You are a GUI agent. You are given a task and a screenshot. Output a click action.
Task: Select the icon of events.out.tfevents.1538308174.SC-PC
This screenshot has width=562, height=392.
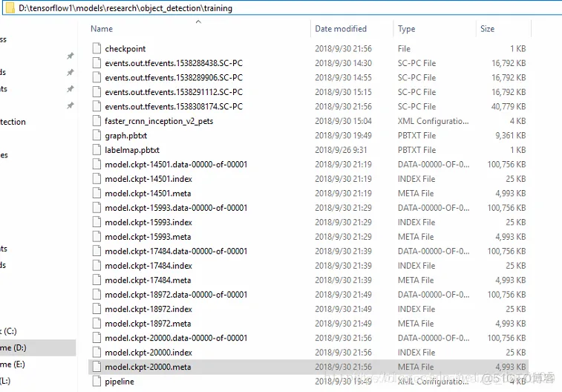[97, 106]
